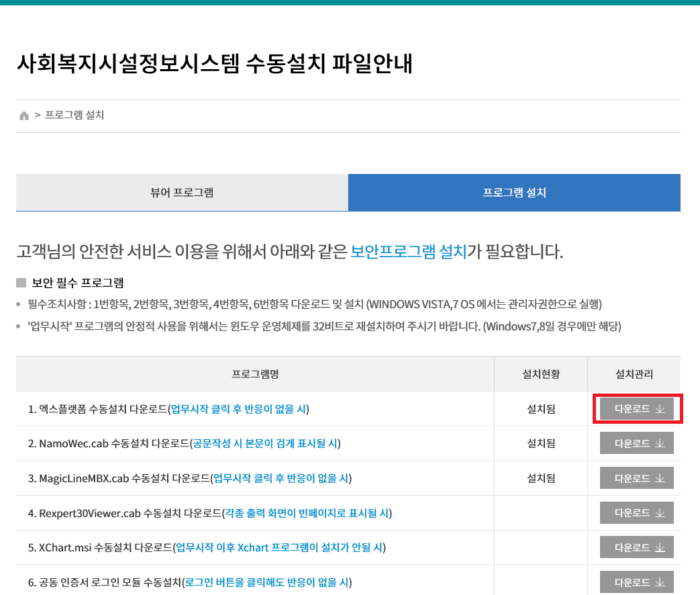Click blue note in row 1. 엑스플랫폼
700x595 pixels.
pos(238,409)
